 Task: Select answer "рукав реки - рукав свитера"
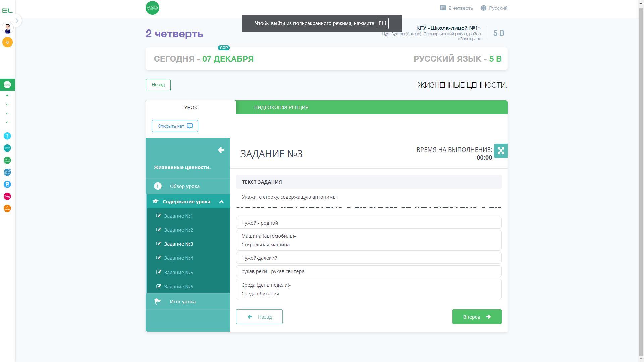tap(369, 271)
